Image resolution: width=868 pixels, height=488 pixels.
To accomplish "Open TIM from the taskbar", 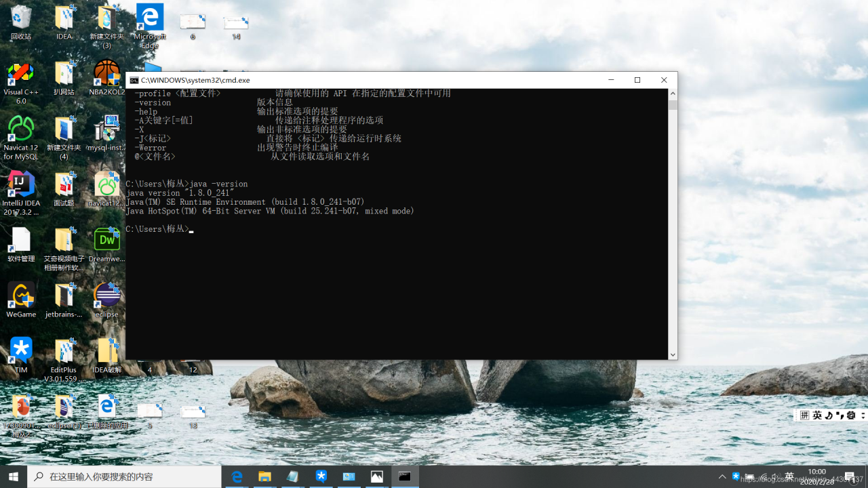I will point(321,476).
